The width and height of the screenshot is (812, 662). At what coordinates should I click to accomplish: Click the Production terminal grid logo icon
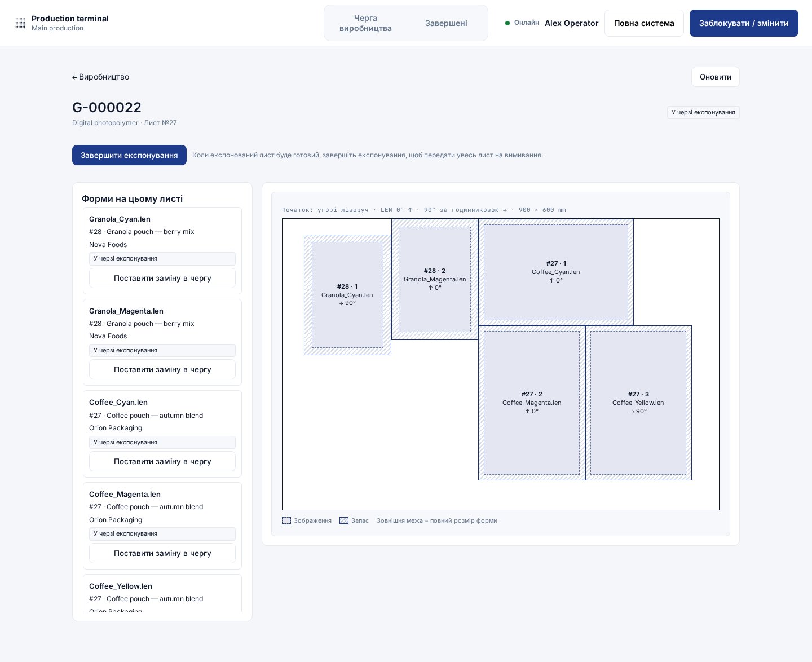[20, 23]
